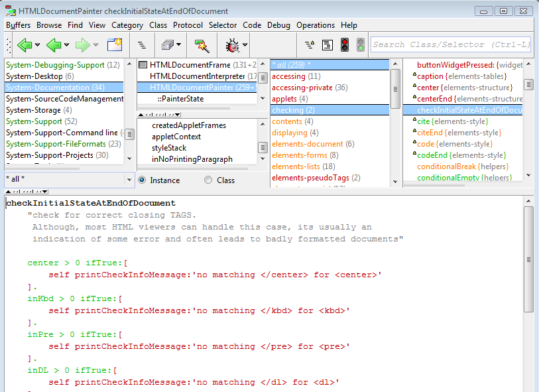This screenshot has height=392, width=539.
Task: Select the Class radio button
Action: pyautogui.click(x=208, y=180)
